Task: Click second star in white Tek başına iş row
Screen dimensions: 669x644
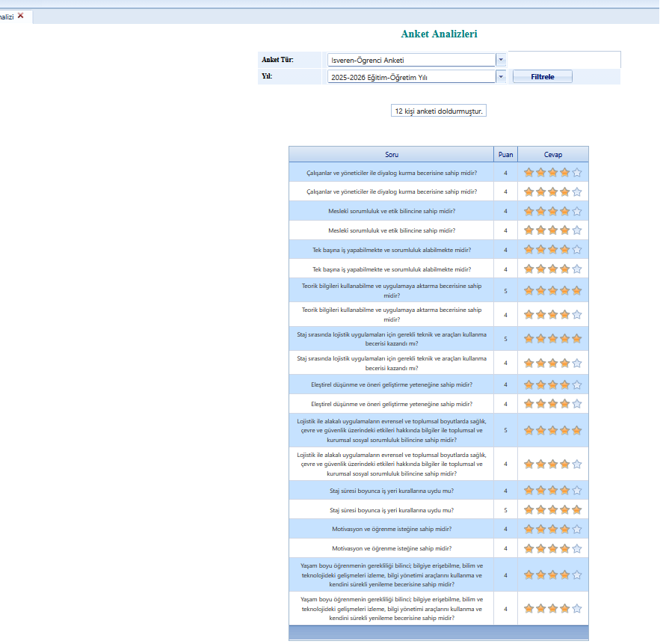Action: pos(540,269)
